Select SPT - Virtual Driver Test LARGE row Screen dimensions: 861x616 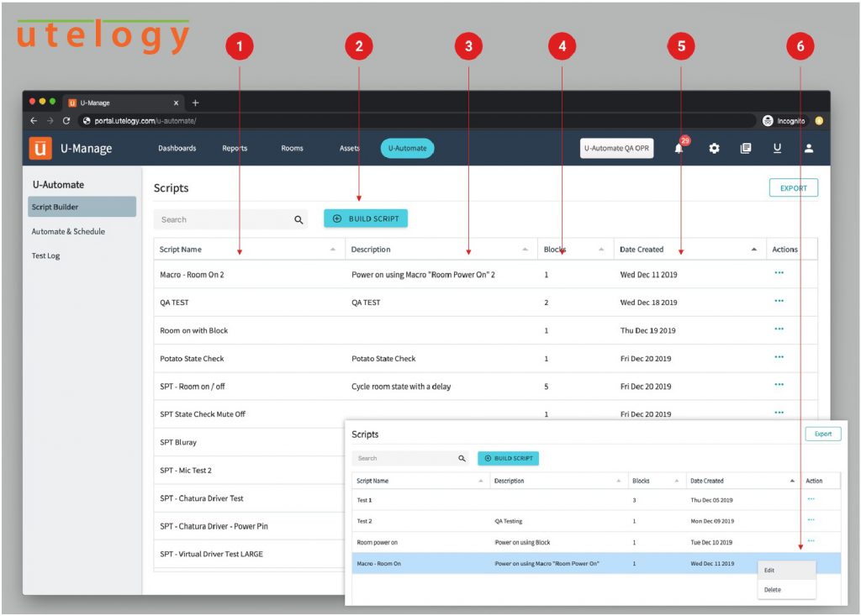[249, 555]
